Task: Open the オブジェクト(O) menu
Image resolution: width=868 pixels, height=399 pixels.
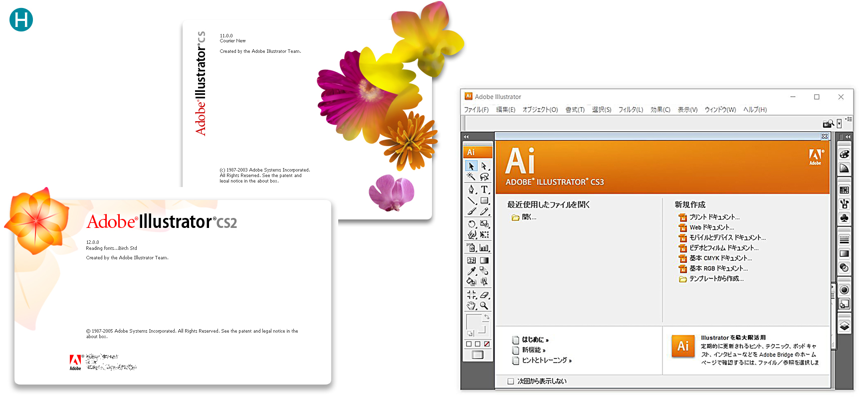Action: pos(540,110)
